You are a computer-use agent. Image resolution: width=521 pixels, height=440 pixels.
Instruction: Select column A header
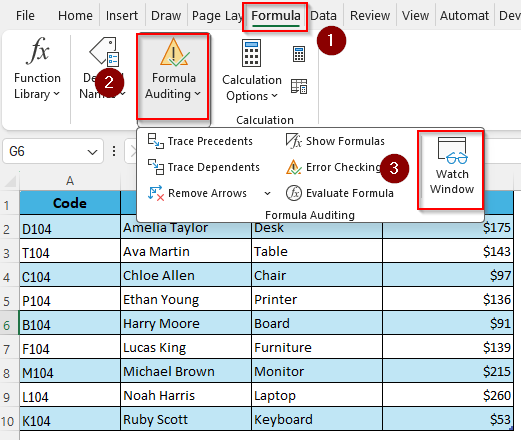tap(70, 181)
